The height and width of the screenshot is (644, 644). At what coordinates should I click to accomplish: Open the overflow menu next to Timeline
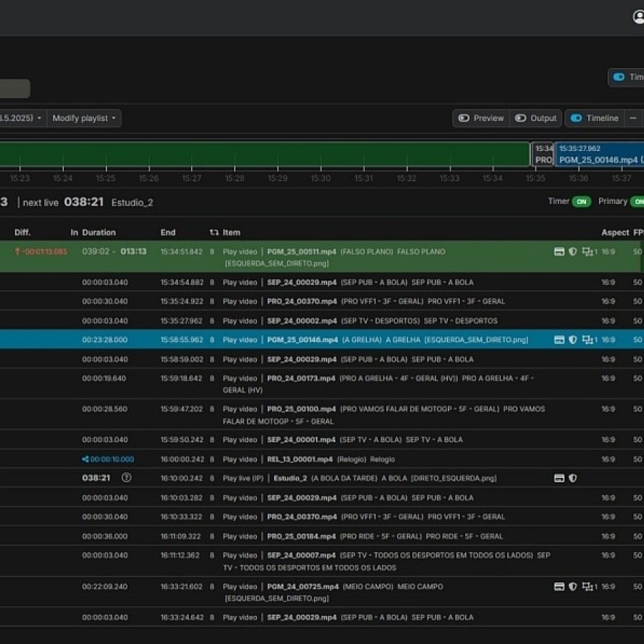coord(633,118)
